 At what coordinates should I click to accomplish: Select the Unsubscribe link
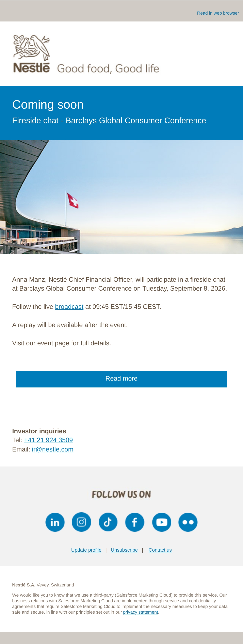tap(124, 550)
